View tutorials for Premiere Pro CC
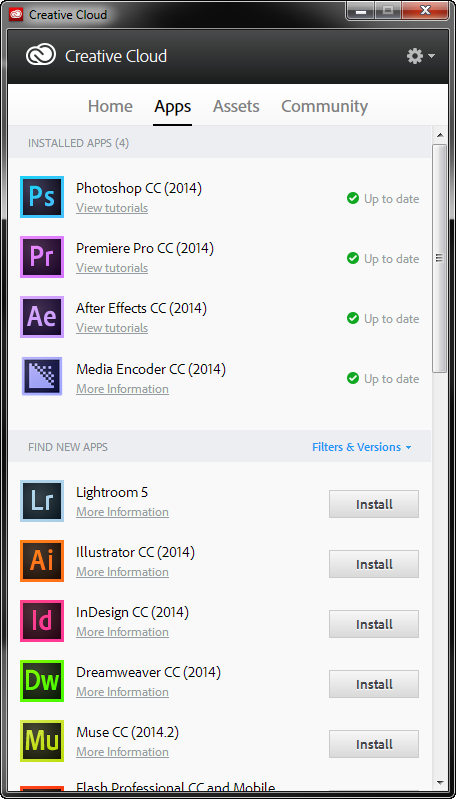Viewport: 456px width, 799px height. (x=112, y=268)
